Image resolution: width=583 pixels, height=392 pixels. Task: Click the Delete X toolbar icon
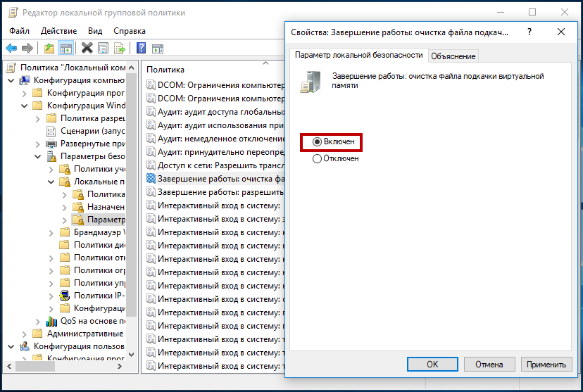pos(87,48)
